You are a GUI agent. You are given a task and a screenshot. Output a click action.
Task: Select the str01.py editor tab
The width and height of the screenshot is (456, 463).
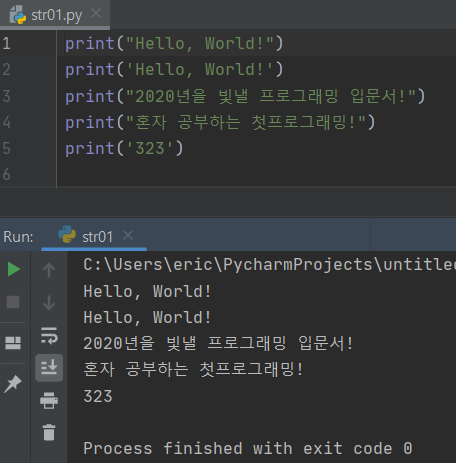click(x=55, y=14)
